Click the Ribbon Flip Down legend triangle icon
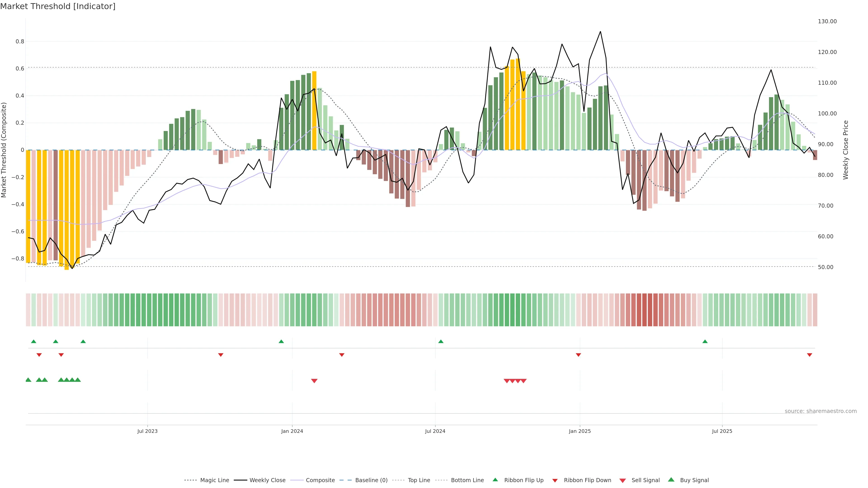 tap(555, 480)
